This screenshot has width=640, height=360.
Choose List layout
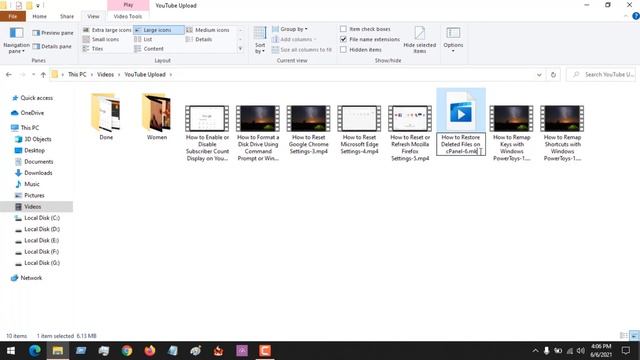144,39
